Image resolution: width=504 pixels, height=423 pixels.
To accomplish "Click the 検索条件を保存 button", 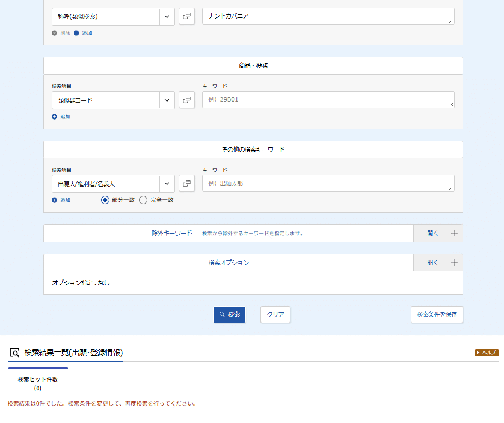I will point(437,314).
